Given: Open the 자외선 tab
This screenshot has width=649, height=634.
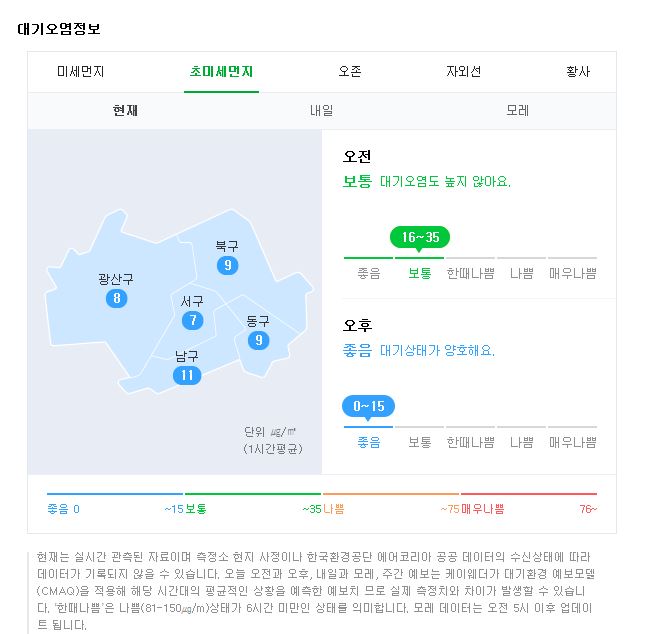Looking at the screenshot, I should click(x=463, y=72).
